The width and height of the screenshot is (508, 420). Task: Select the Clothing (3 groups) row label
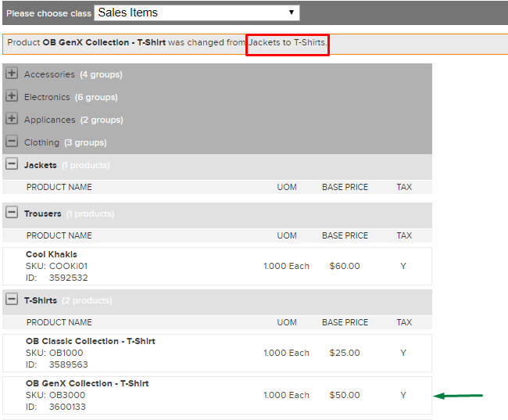click(x=66, y=142)
